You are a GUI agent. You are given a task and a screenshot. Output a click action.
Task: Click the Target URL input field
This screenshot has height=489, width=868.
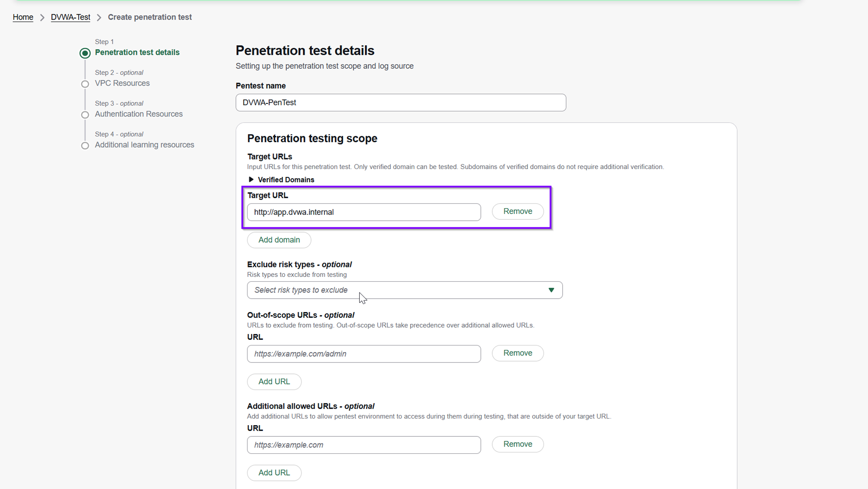tap(364, 212)
